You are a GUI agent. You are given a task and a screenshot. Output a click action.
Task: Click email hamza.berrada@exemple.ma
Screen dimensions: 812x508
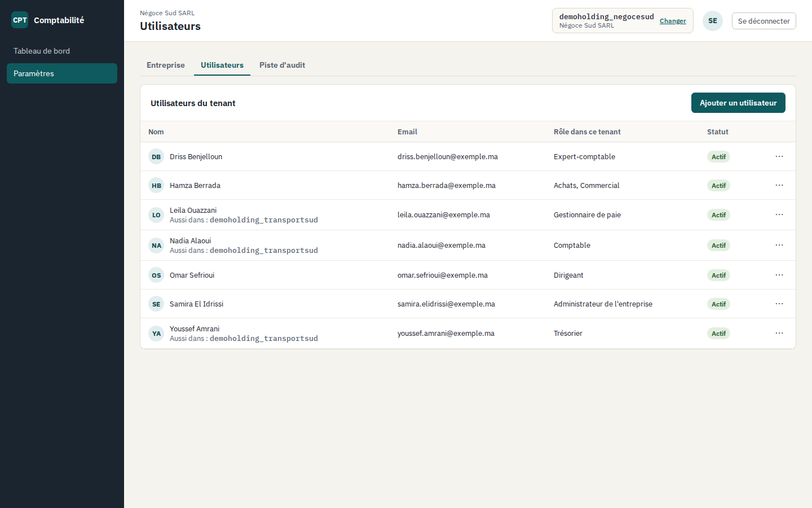tap(447, 186)
